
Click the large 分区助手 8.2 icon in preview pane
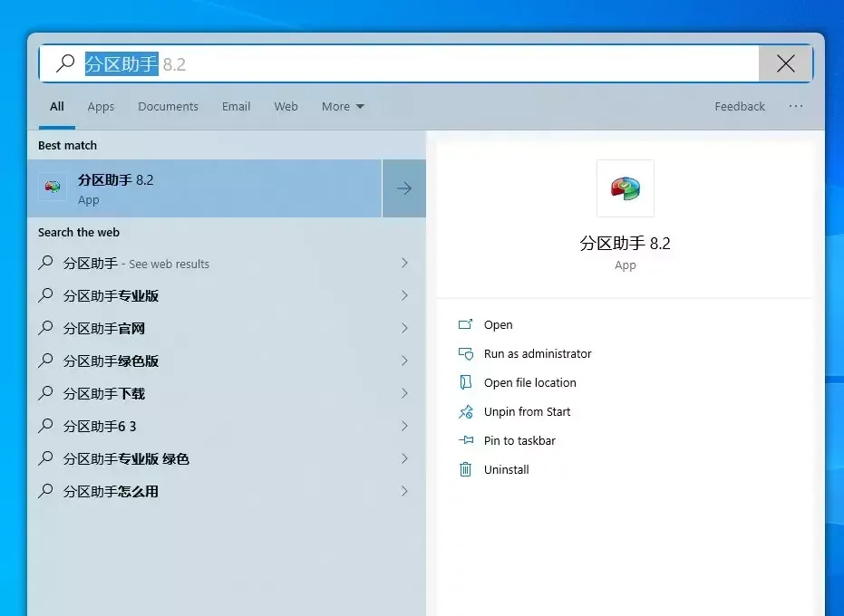625,188
